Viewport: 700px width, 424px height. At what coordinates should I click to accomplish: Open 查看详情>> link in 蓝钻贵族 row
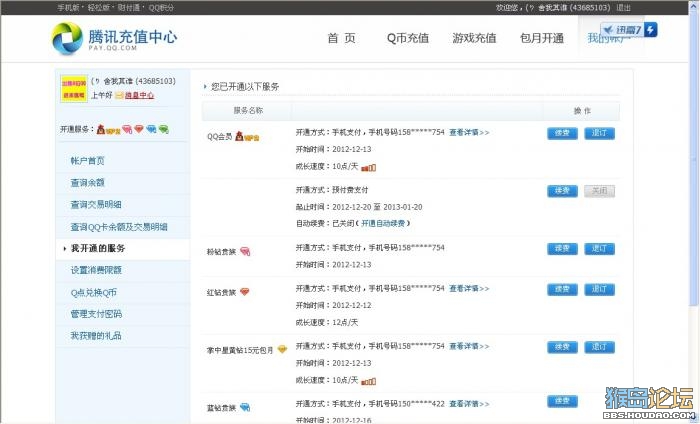click(x=469, y=404)
